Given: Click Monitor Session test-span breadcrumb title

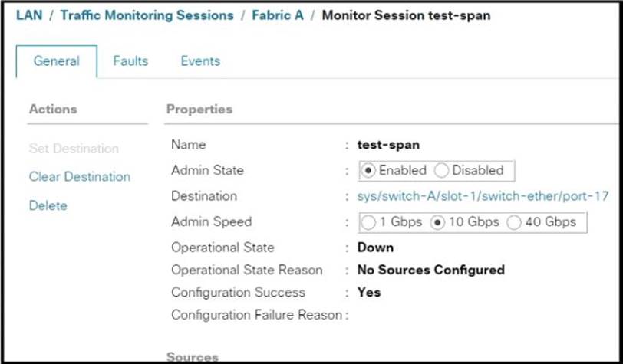Looking at the screenshot, I should [406, 15].
